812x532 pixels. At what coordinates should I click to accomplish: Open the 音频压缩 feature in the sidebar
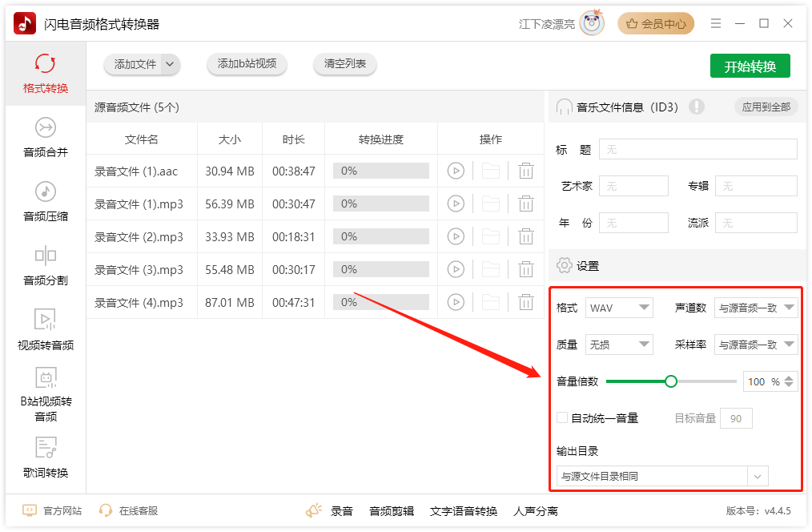point(46,201)
